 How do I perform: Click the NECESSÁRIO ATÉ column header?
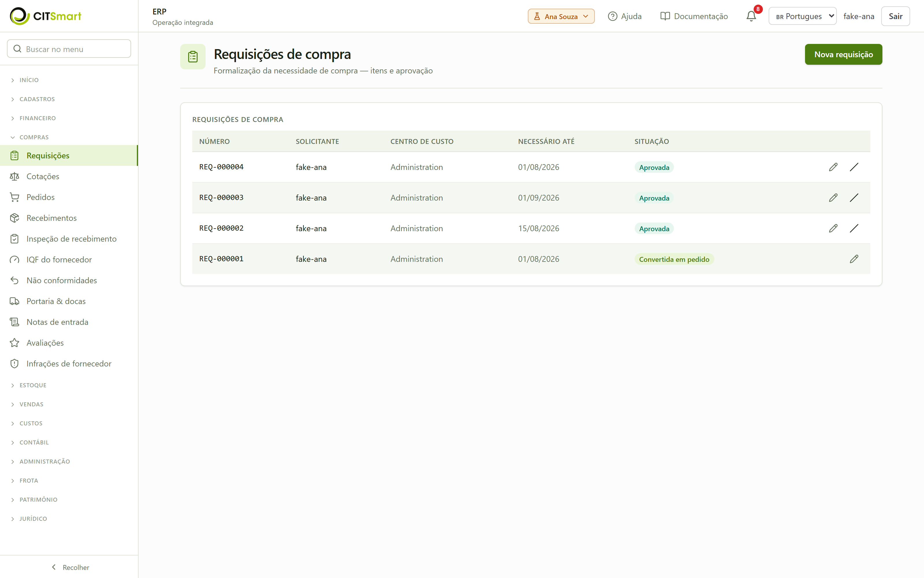(546, 141)
